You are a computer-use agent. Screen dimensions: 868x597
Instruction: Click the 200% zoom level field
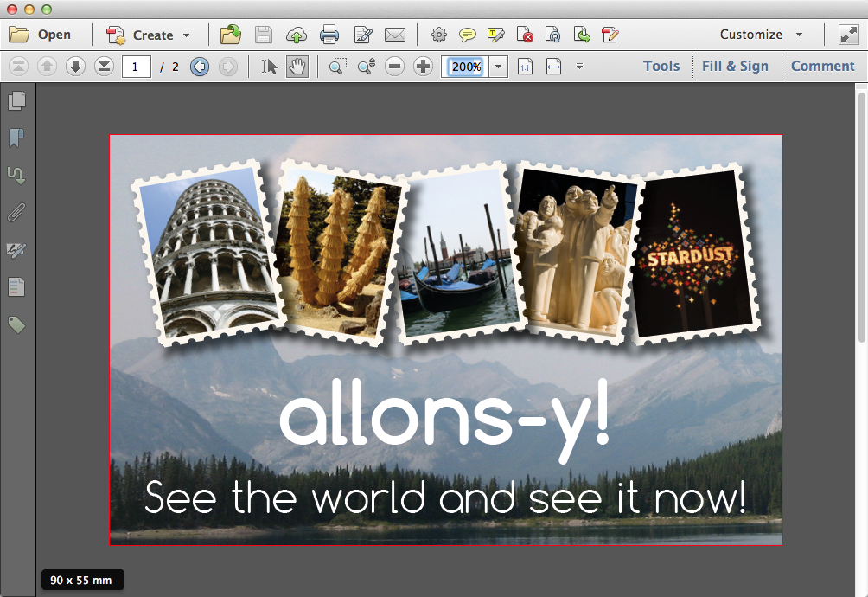(465, 67)
